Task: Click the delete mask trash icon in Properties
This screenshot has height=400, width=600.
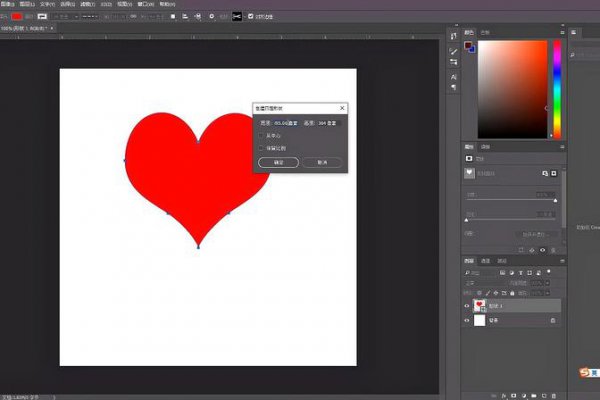Action: click(x=553, y=250)
